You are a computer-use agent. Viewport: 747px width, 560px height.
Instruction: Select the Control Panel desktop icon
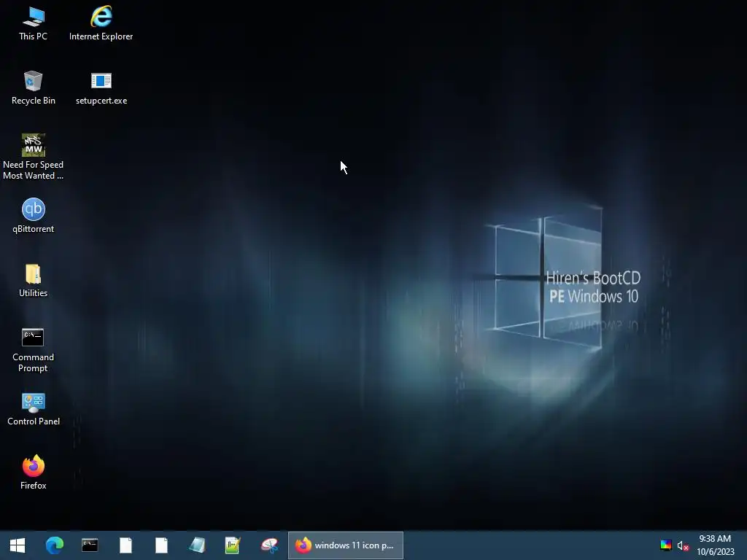[x=33, y=409]
